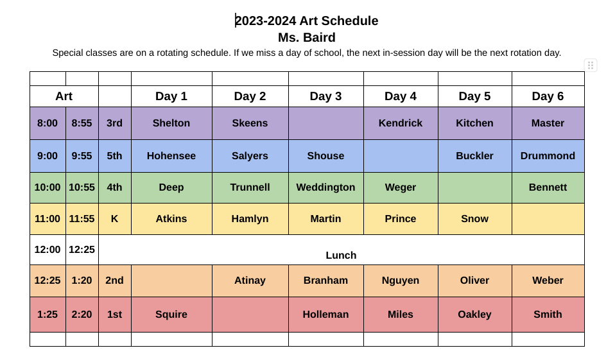Select the 'Day 1' column header cell
615x364 pixels.
(x=171, y=96)
